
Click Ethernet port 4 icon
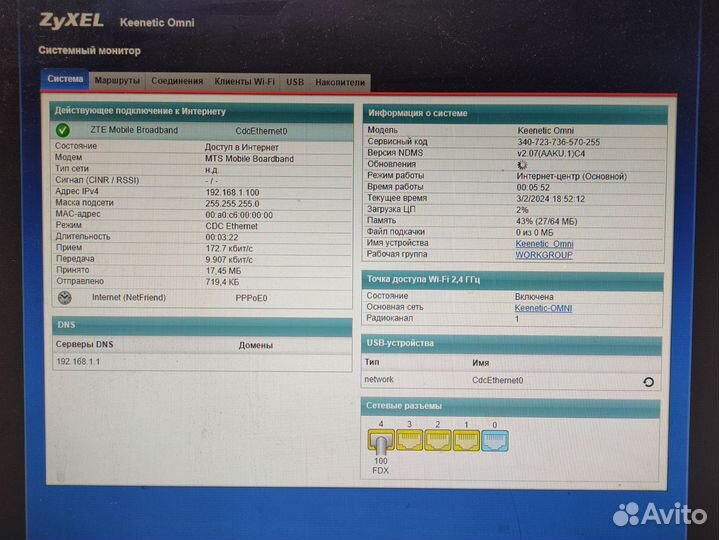coord(381,439)
